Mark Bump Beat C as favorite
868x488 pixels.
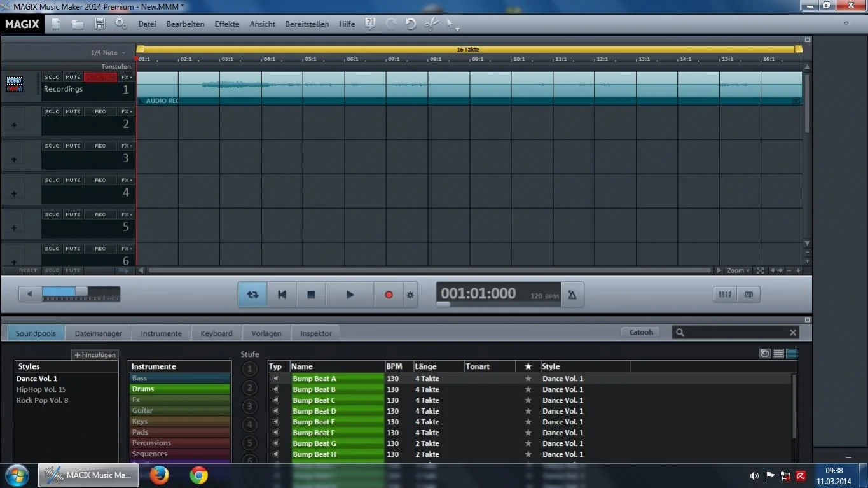point(527,400)
